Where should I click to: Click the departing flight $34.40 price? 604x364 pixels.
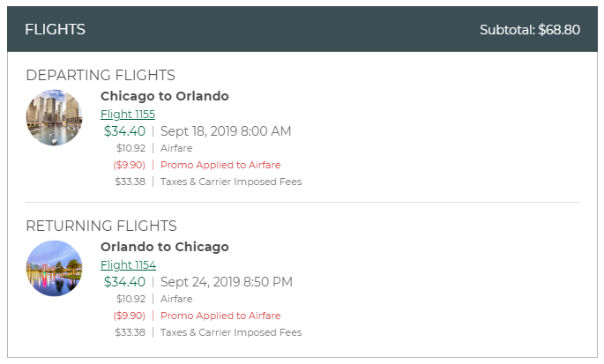tap(124, 131)
